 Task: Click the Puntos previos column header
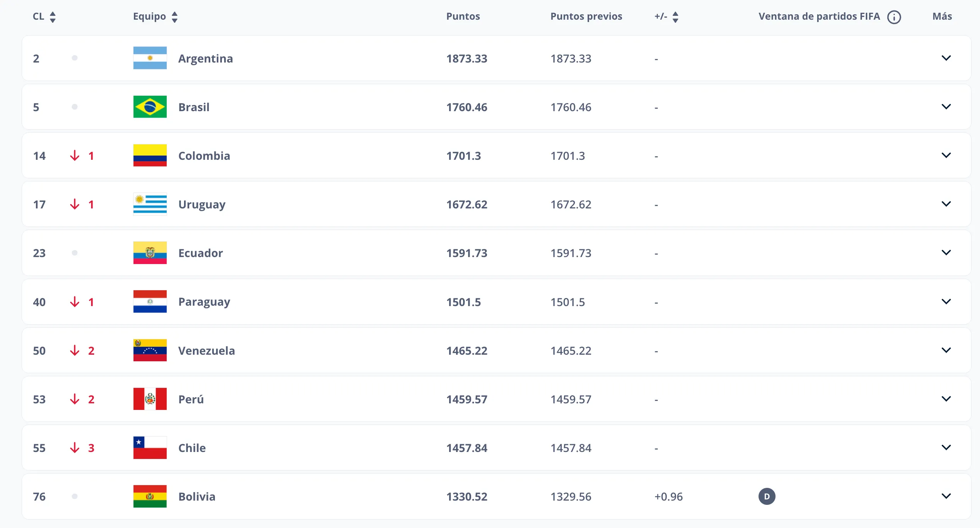(x=586, y=16)
